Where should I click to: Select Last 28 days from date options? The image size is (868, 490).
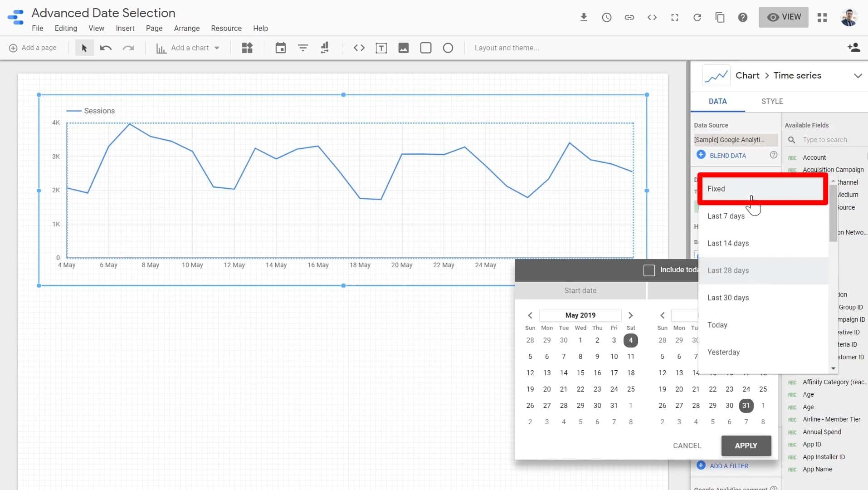click(x=728, y=270)
